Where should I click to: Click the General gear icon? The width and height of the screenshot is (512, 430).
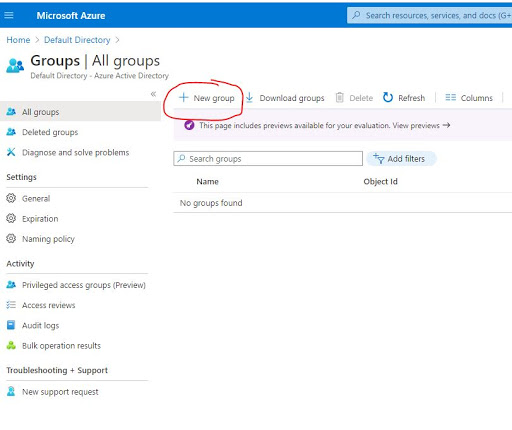pyautogui.click(x=11, y=198)
